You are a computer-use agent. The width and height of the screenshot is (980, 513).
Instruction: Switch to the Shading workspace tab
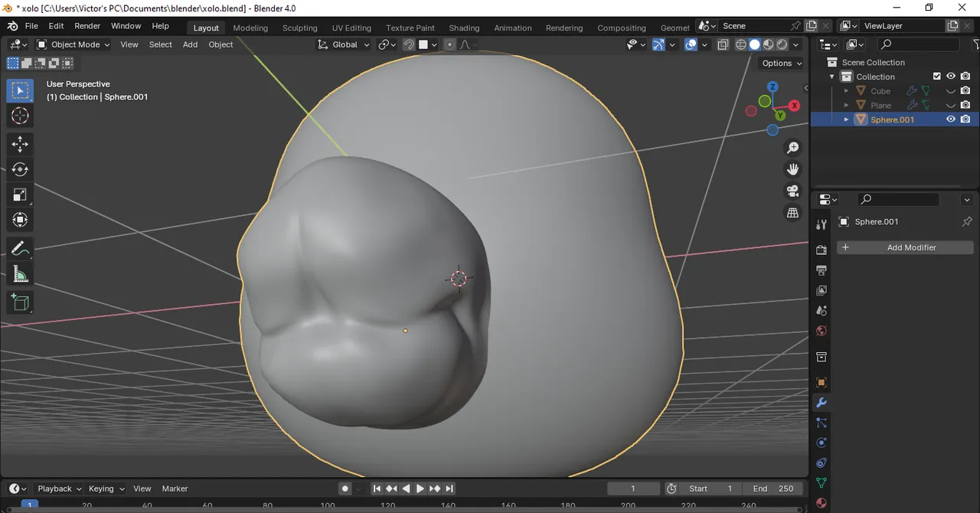tap(464, 28)
